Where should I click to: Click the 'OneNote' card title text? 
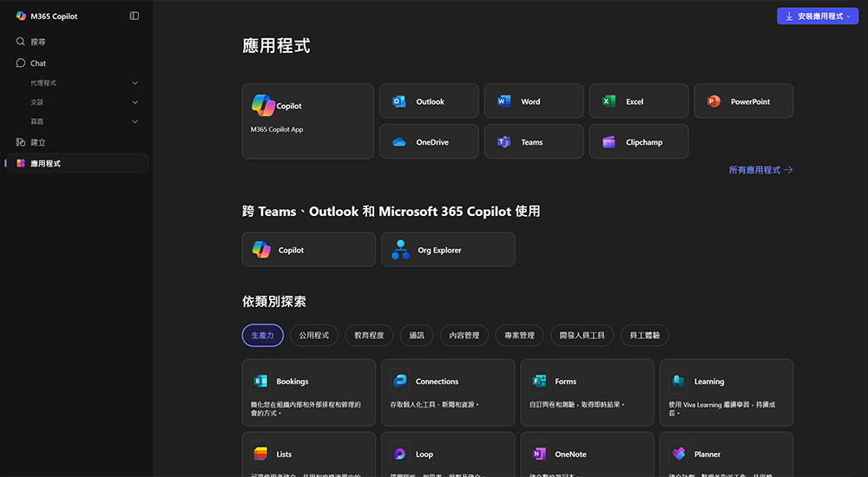tap(571, 454)
